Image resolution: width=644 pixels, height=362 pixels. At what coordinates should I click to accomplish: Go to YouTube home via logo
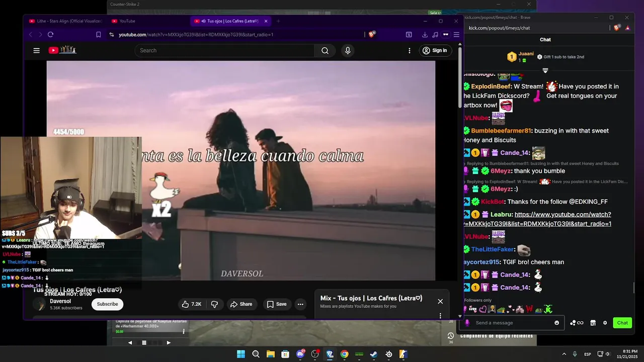(x=62, y=50)
